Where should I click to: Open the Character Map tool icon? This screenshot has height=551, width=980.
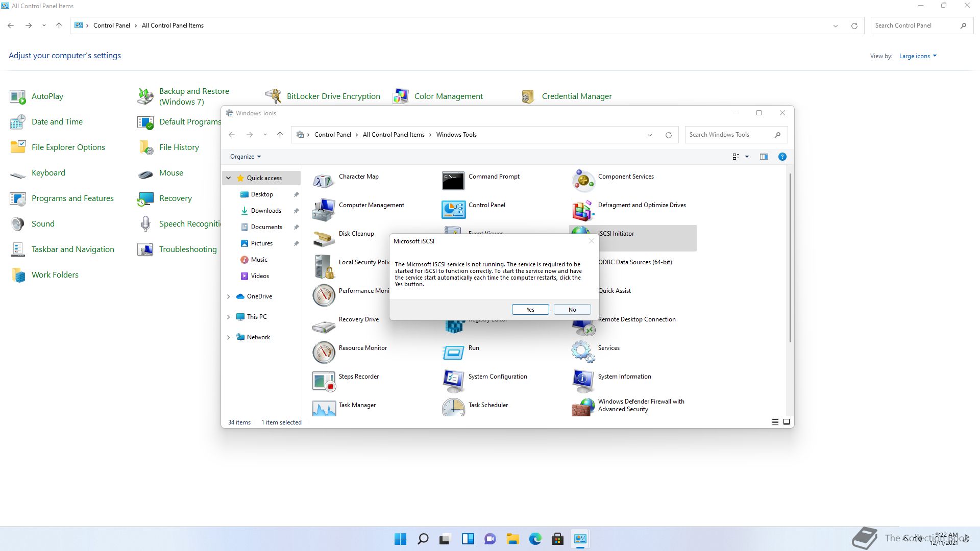pyautogui.click(x=324, y=181)
